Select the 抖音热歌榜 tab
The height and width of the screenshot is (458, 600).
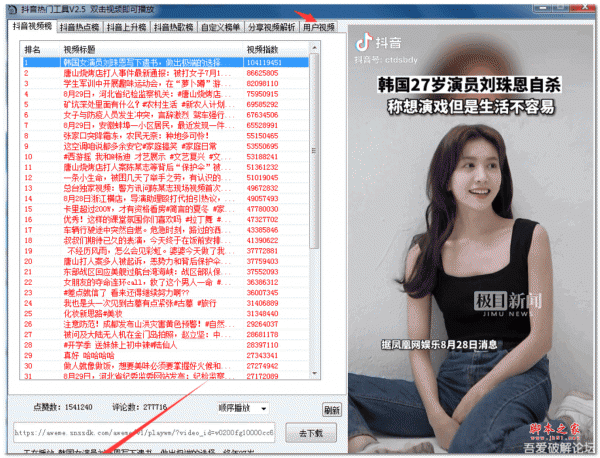point(173,27)
